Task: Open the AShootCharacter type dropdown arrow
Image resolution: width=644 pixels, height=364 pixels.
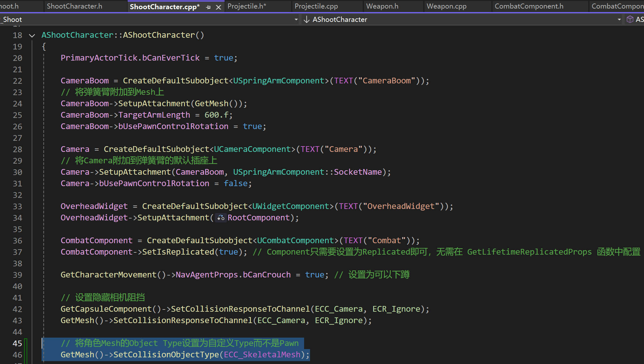Action: tap(619, 19)
